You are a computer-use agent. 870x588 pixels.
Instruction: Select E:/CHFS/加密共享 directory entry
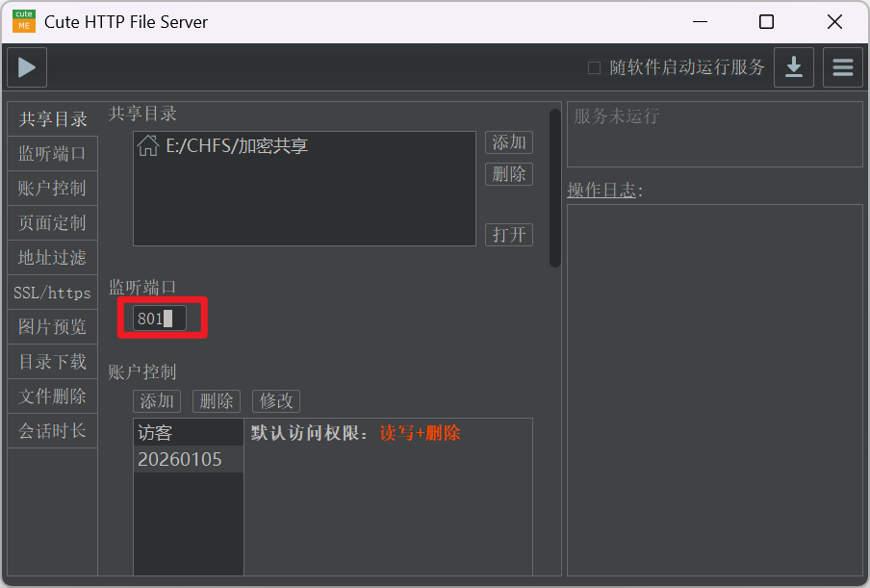(305, 146)
